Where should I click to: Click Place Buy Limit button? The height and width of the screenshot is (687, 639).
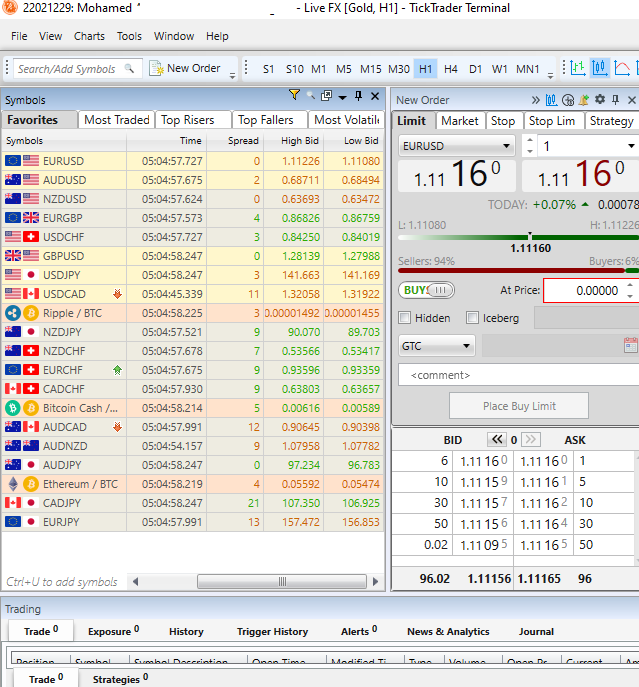click(519, 406)
